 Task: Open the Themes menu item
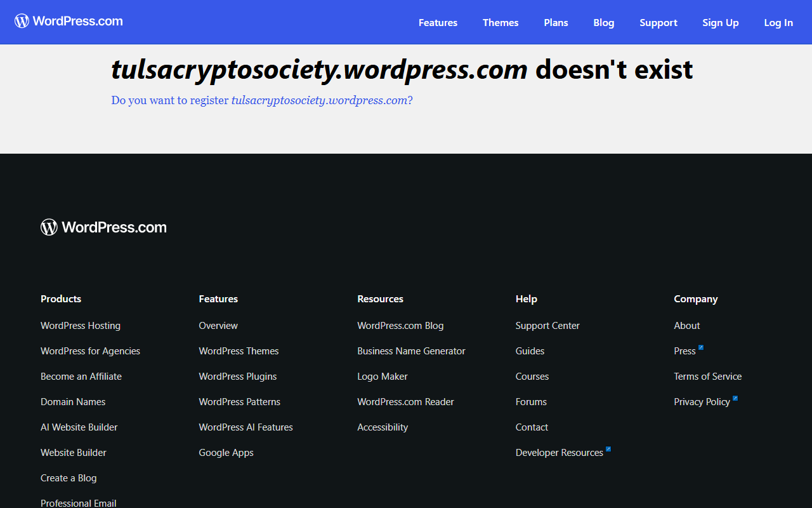coord(501,22)
